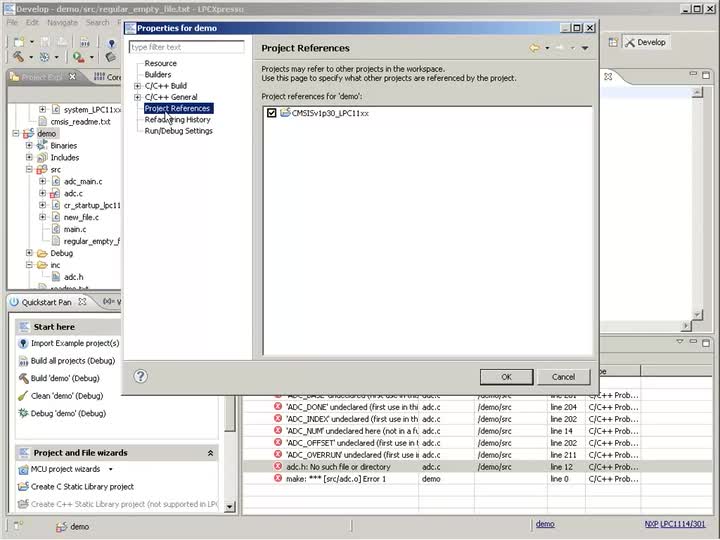Select Run/Debug Settings in the properties tree
720x540 pixels.
[x=178, y=131]
